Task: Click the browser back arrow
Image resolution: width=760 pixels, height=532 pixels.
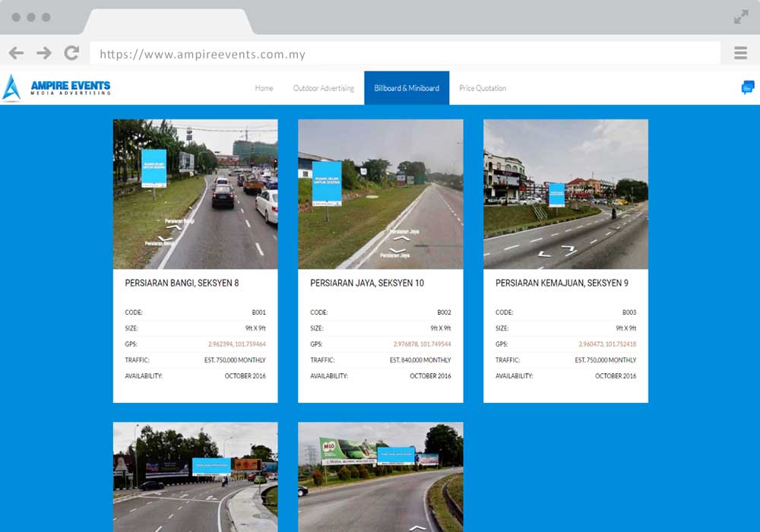Action: pyautogui.click(x=16, y=52)
